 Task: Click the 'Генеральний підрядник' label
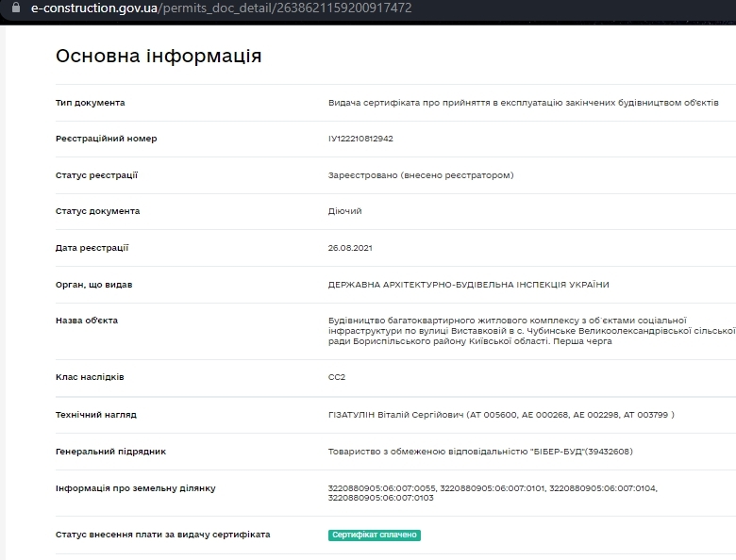click(x=110, y=452)
